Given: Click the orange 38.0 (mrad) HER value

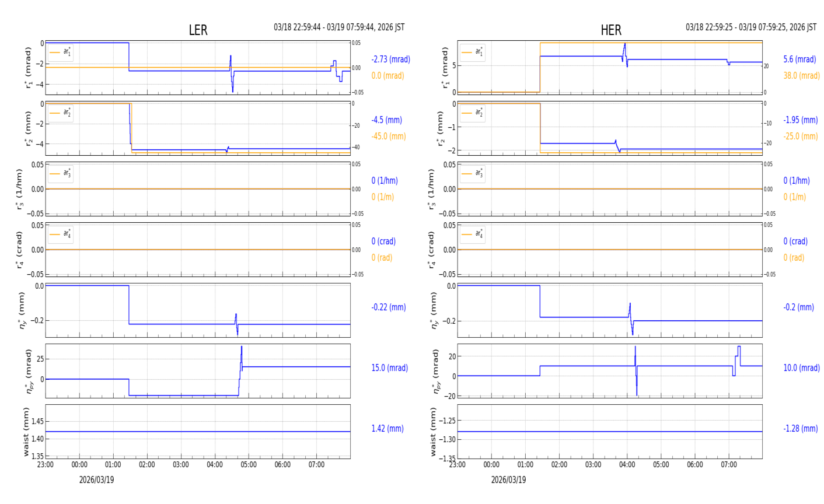Looking at the screenshot, I should [x=801, y=76].
